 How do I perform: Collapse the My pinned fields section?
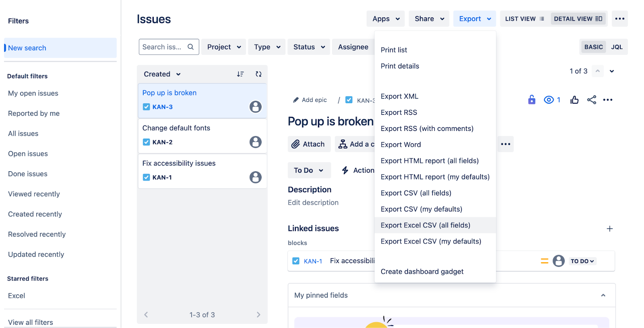pos(603,295)
